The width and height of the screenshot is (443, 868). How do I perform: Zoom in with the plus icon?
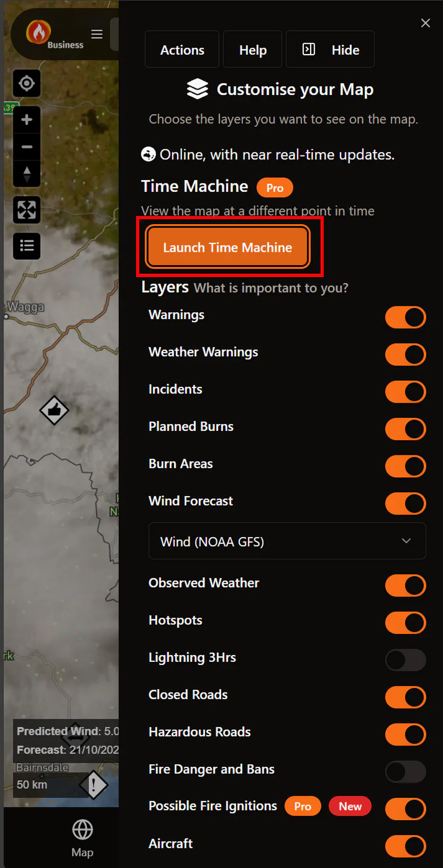pos(27,120)
